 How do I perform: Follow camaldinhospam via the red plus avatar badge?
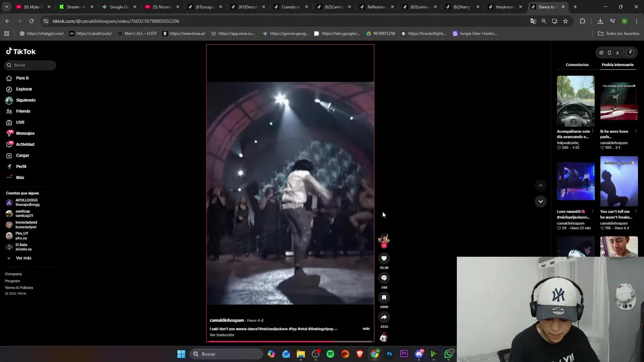pyautogui.click(x=384, y=245)
